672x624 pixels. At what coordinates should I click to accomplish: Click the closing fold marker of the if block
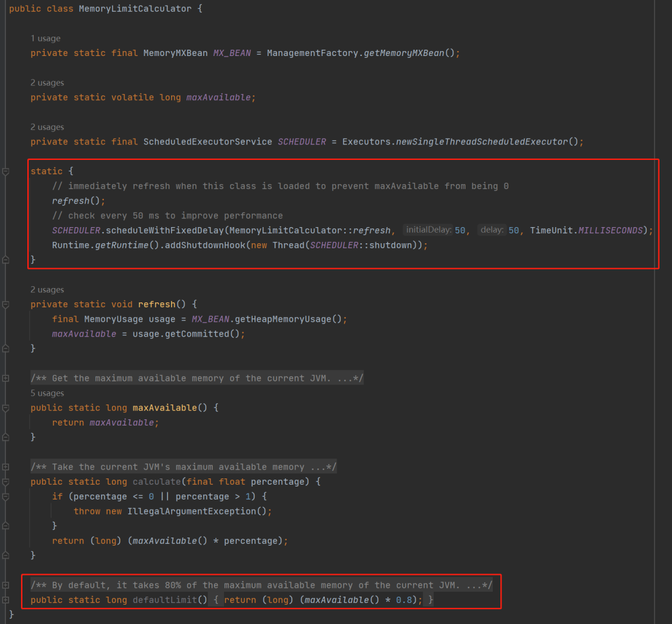point(6,526)
